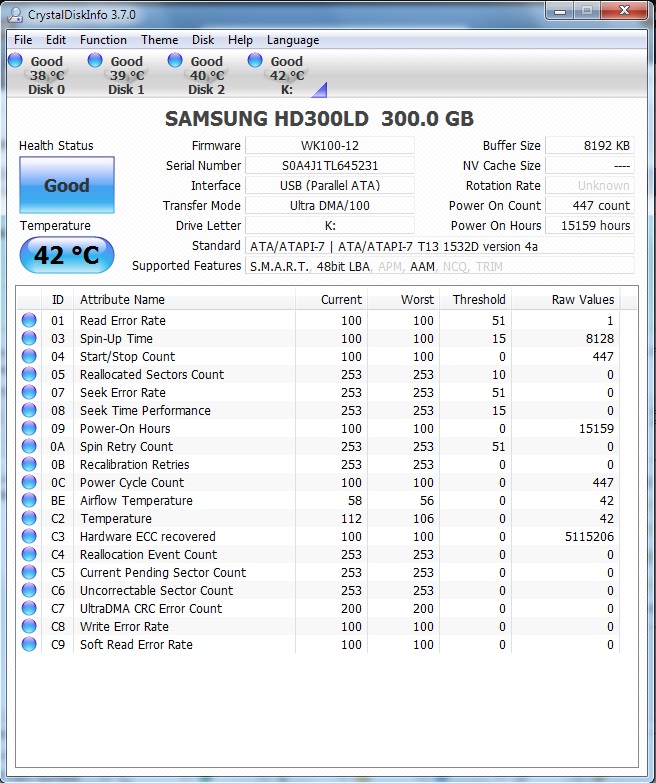Image resolution: width=656 pixels, height=783 pixels.
Task: Click the Buffer Size field 8192 KB
Action: pyautogui.click(x=590, y=145)
